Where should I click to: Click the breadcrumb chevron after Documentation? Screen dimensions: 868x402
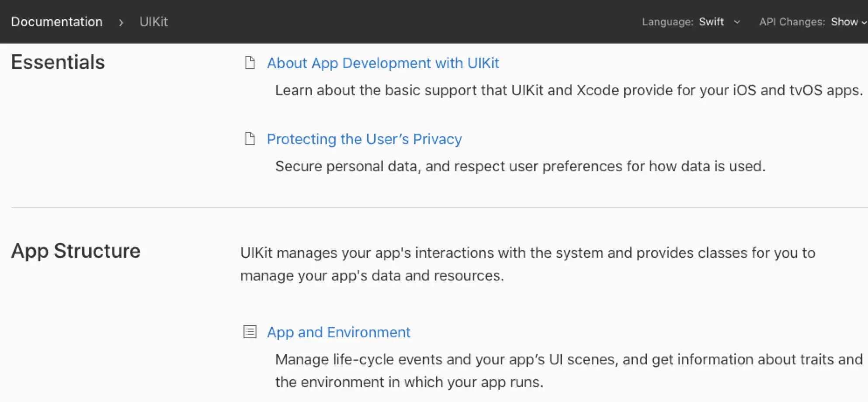pyautogui.click(x=121, y=22)
